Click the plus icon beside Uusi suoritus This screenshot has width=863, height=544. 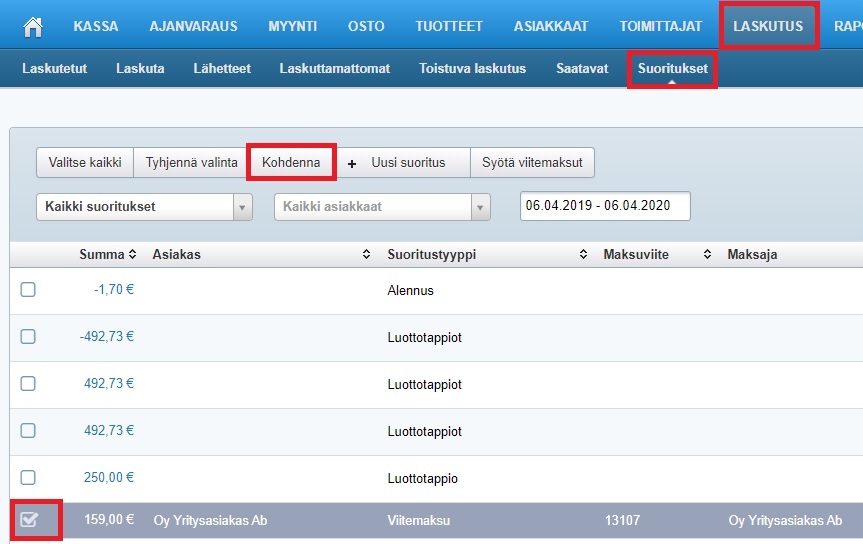[x=352, y=163]
